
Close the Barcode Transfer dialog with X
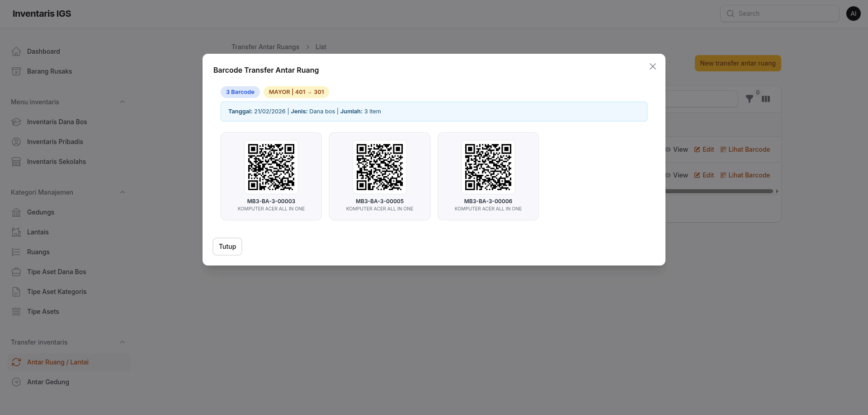tap(652, 66)
